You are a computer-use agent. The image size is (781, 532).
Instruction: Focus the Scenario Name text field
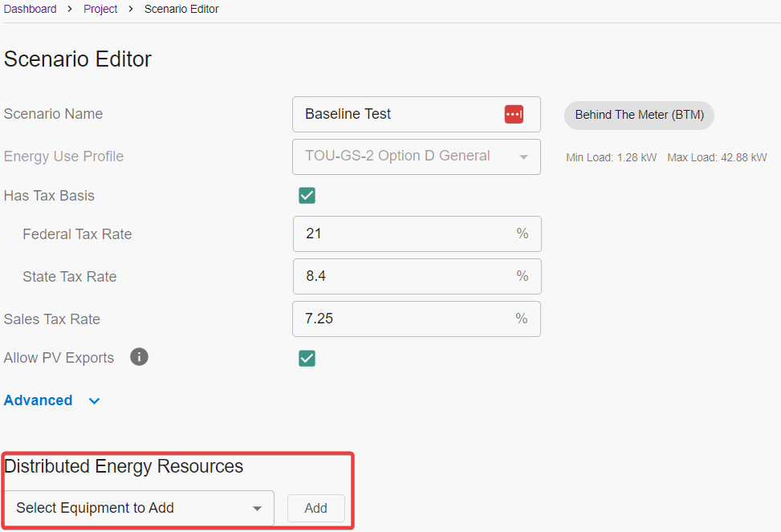(x=397, y=114)
